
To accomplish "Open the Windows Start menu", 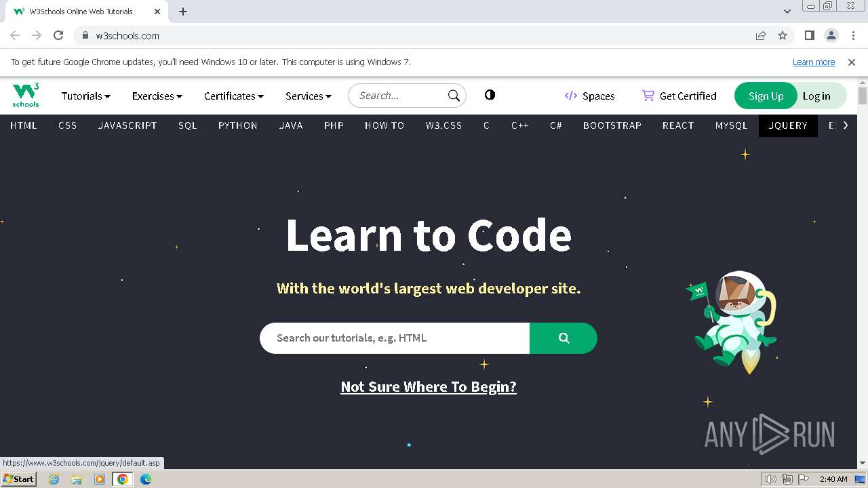I will tap(18, 479).
